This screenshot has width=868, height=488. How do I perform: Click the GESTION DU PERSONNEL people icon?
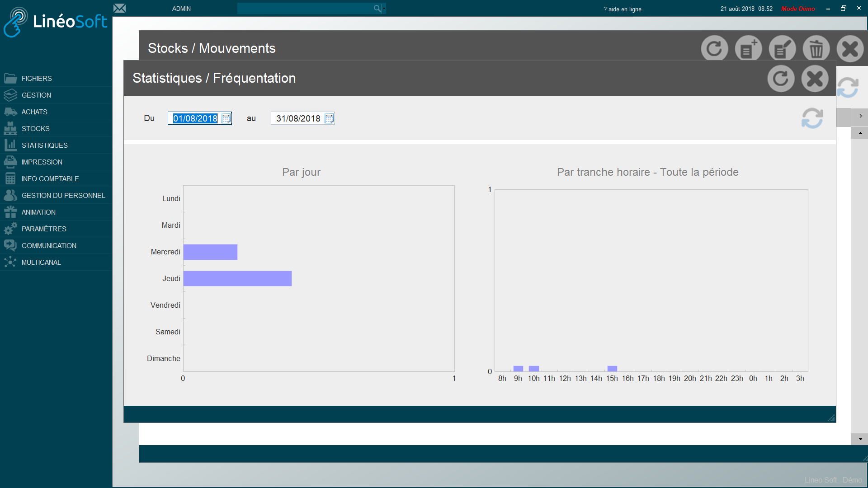click(x=10, y=195)
